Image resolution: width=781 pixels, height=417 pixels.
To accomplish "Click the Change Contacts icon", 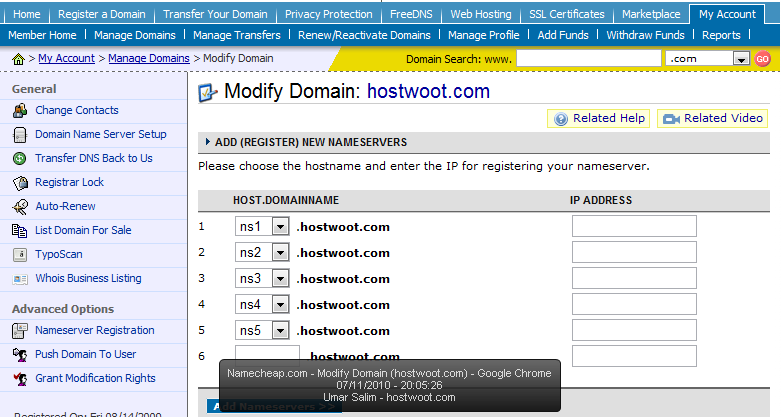I will (20, 111).
